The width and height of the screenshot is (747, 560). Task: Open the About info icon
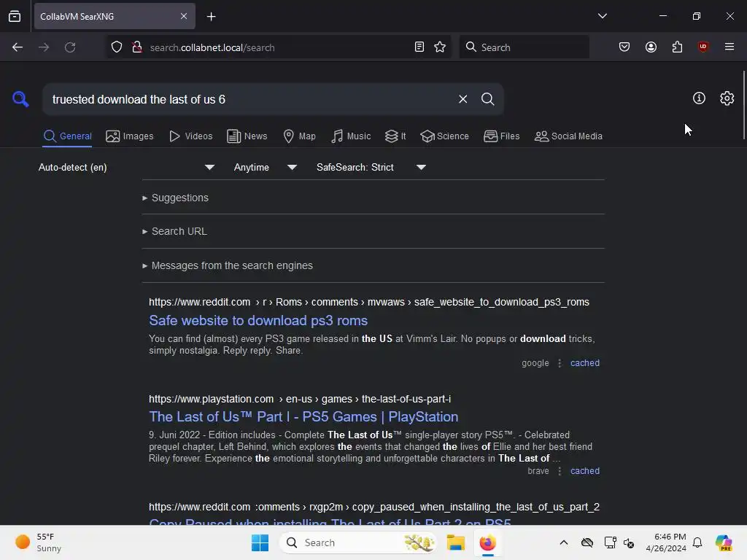pyautogui.click(x=699, y=98)
